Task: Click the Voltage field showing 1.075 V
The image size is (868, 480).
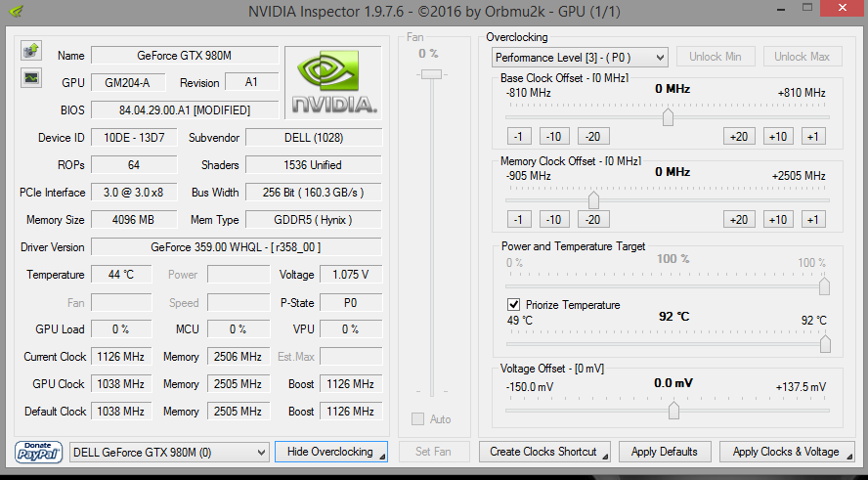Action: (x=351, y=275)
